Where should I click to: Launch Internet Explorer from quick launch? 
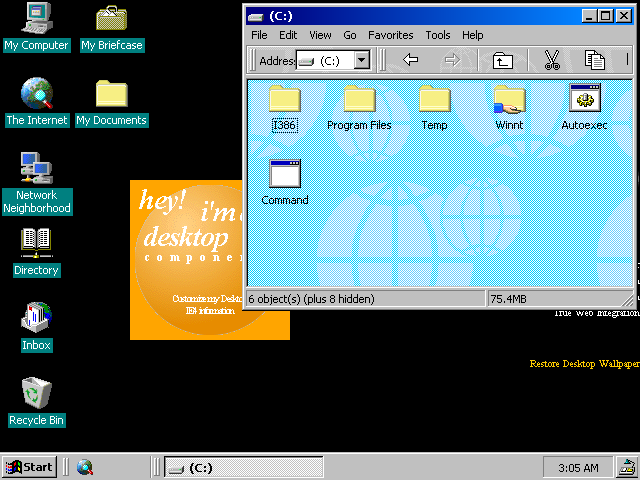[85, 467]
